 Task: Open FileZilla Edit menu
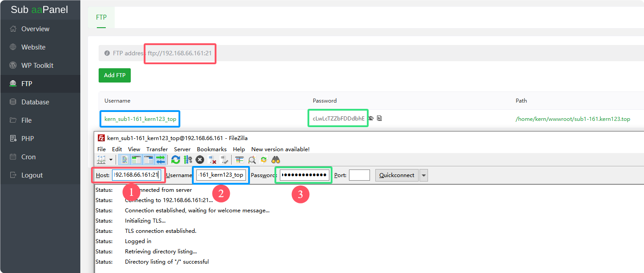[x=117, y=149]
